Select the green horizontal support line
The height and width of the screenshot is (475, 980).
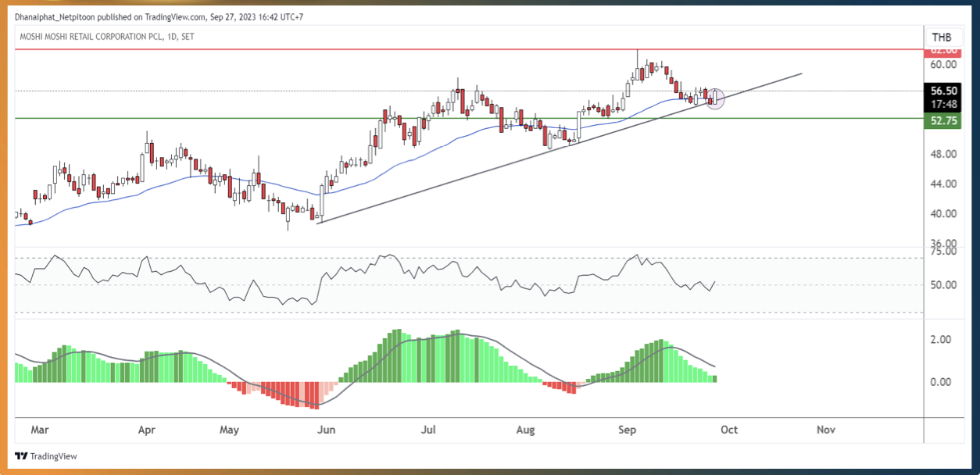point(469,119)
